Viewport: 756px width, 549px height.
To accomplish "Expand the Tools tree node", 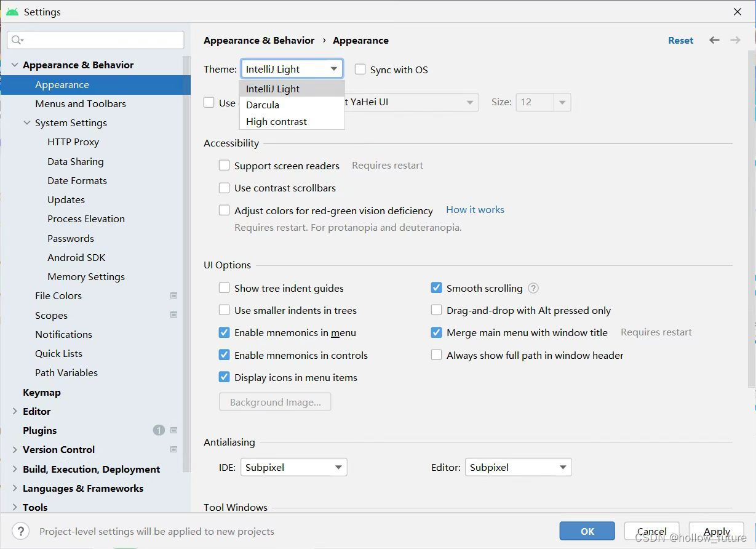I will coord(15,507).
